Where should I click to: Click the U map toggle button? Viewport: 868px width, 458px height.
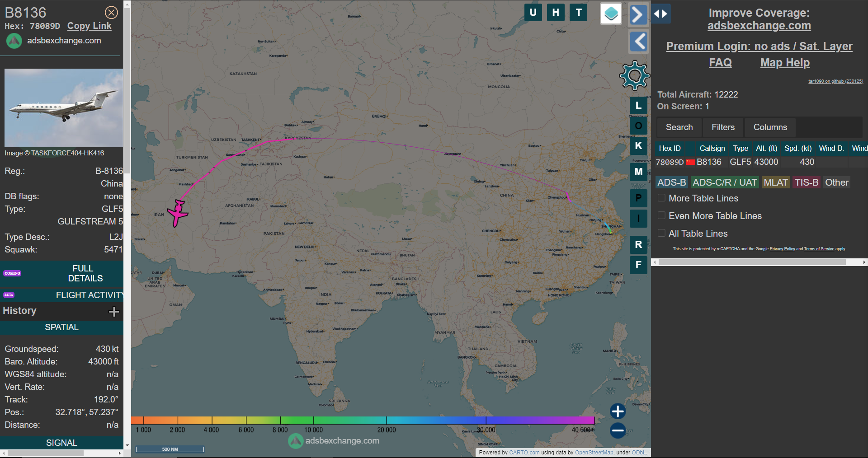[x=533, y=13]
